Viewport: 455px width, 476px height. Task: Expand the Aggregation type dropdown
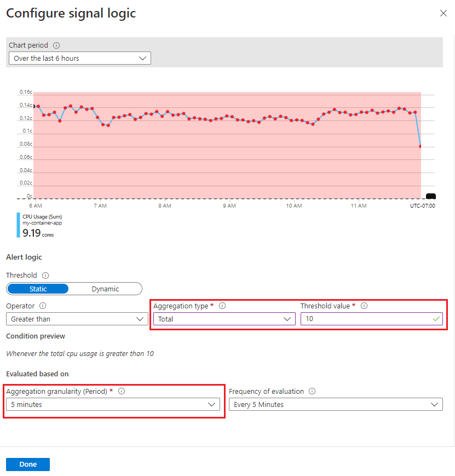pos(224,319)
